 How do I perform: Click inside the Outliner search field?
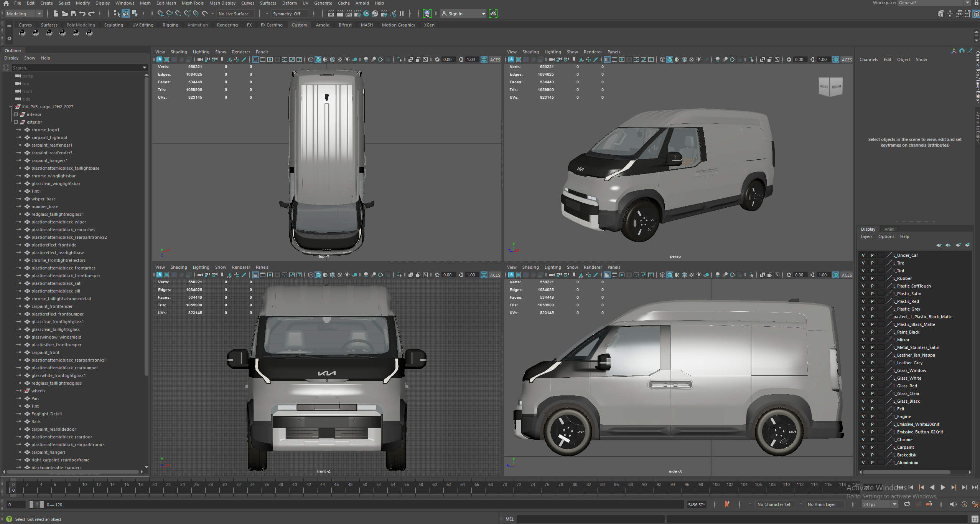pos(77,68)
